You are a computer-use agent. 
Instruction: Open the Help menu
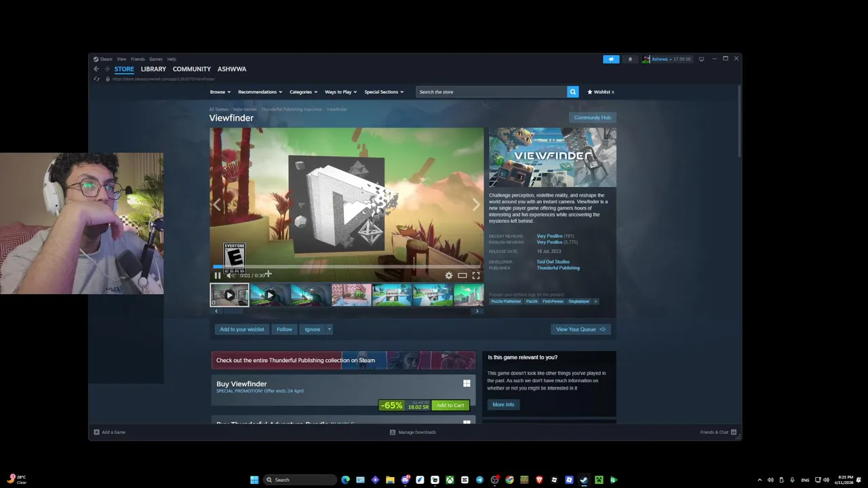(x=172, y=59)
